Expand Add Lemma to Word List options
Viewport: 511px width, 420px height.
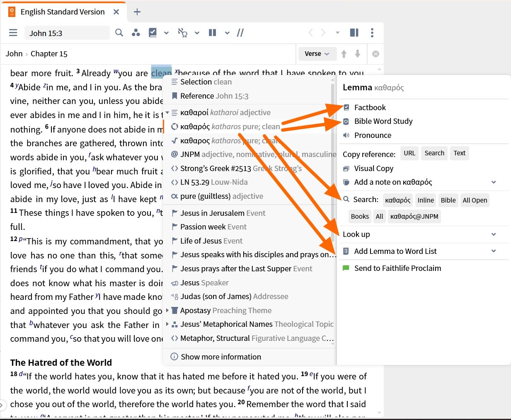click(x=494, y=251)
